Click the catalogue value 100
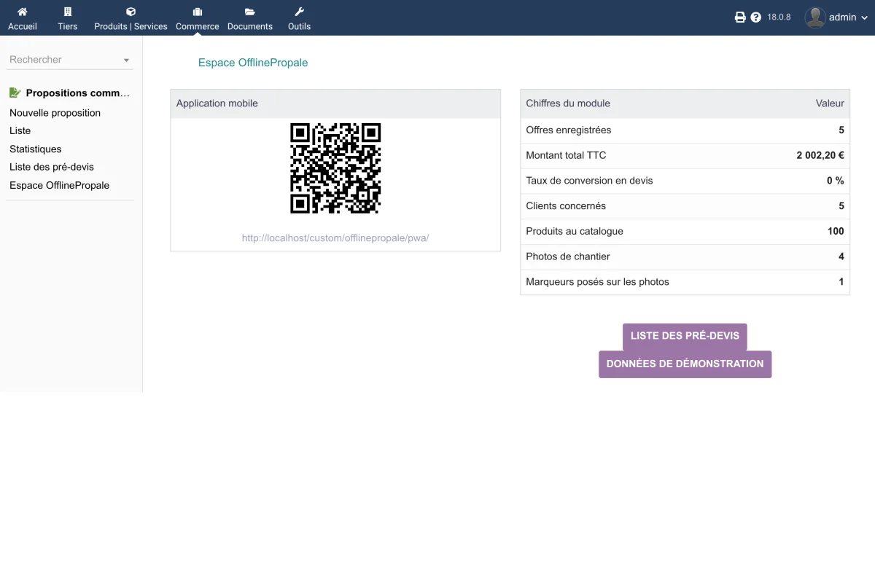The height and width of the screenshot is (588, 875). (836, 231)
